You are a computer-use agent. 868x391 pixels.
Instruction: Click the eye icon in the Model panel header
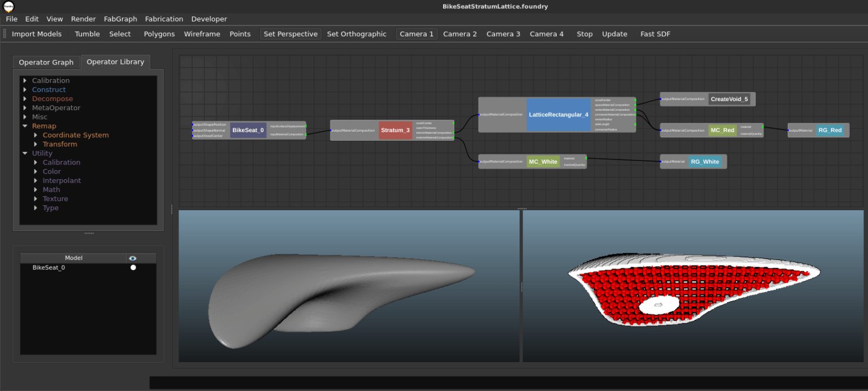tap(133, 258)
